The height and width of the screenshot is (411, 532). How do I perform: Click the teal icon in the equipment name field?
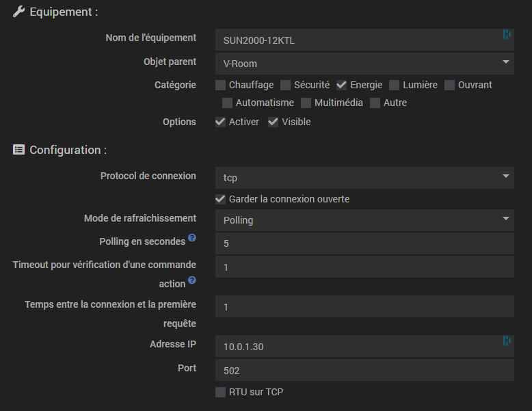click(507, 34)
